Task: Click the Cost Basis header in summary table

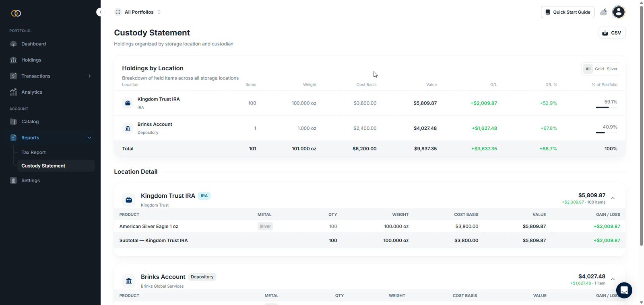Action: click(366, 85)
